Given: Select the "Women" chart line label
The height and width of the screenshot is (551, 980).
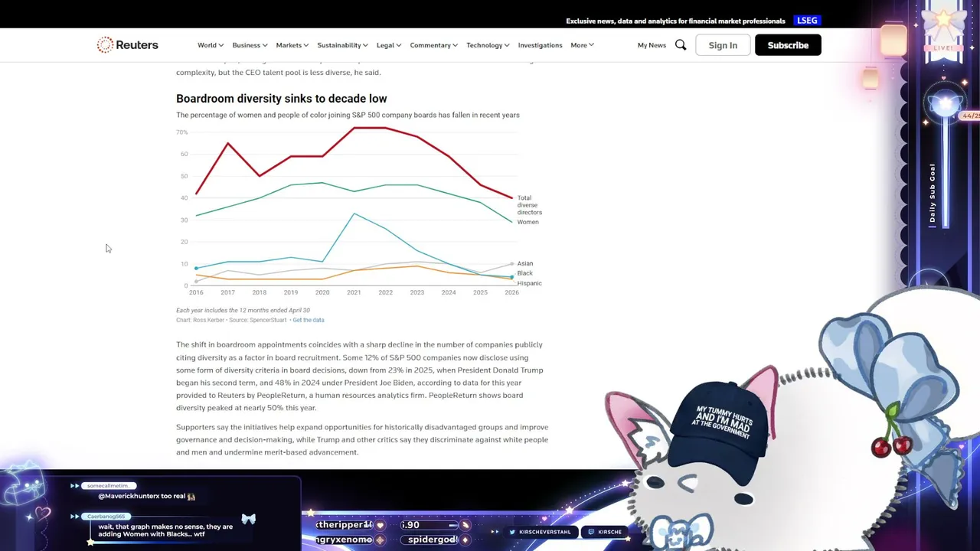Looking at the screenshot, I should [x=528, y=222].
